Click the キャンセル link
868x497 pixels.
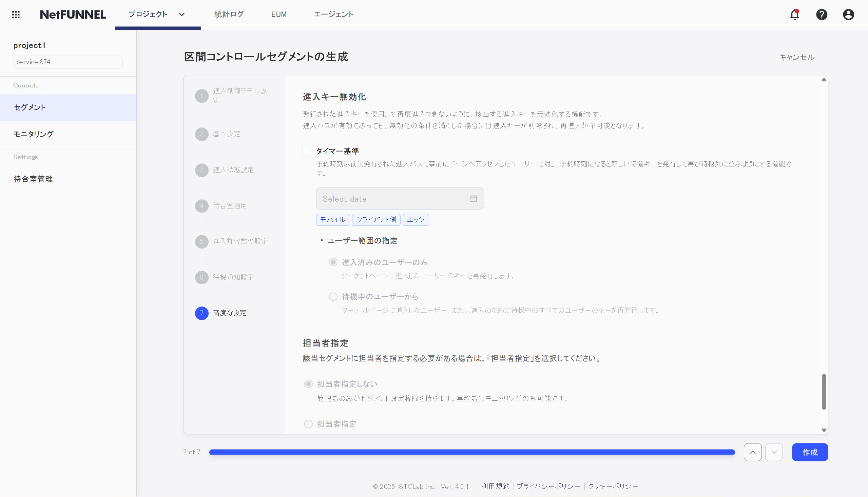[x=796, y=57]
